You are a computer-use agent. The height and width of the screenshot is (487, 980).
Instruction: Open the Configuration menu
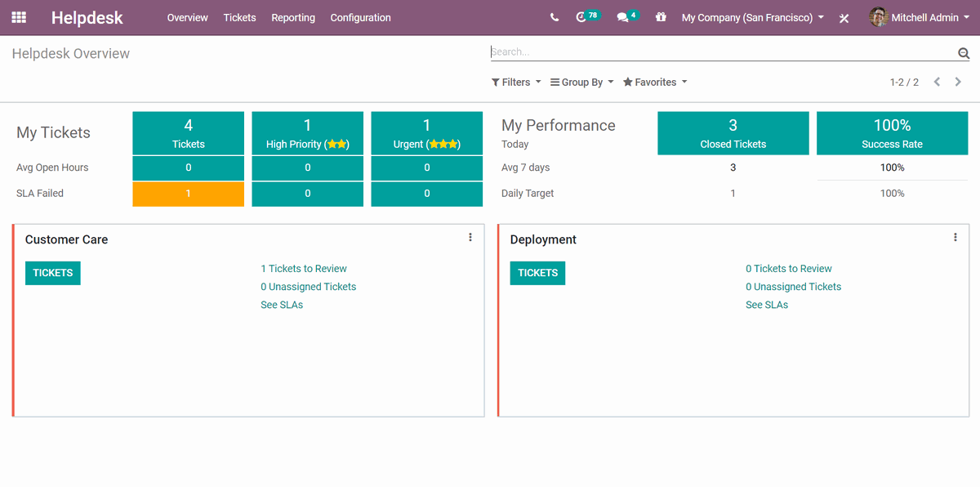360,17
